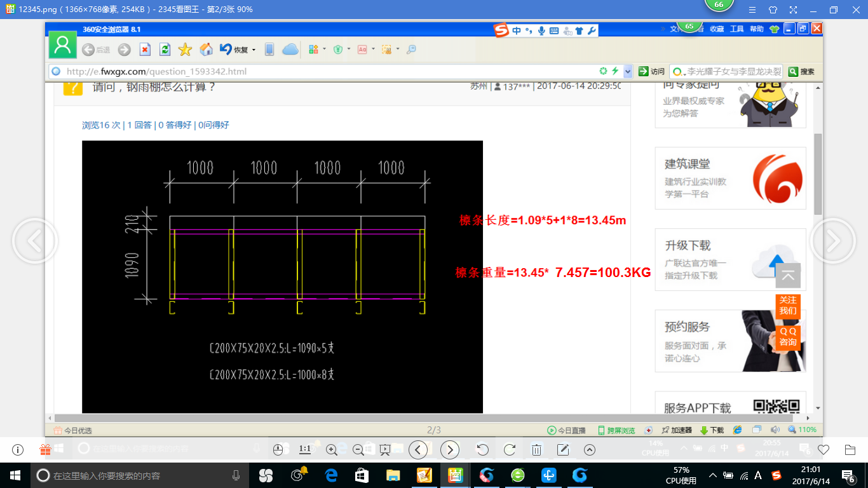Open Windows Start menu
Viewport: 868px width, 488px height.
(15, 475)
